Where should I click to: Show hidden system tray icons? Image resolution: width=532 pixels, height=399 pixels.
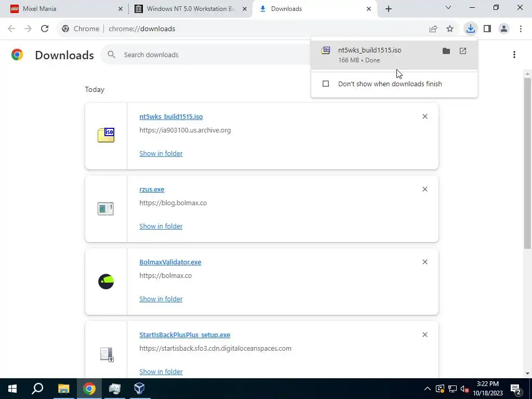coord(428,389)
